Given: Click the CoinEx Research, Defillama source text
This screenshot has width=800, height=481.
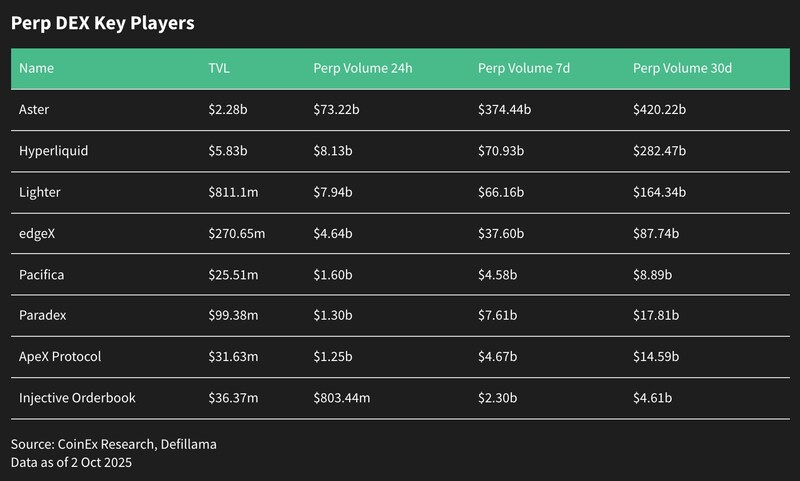Looking at the screenshot, I should pyautogui.click(x=114, y=443).
